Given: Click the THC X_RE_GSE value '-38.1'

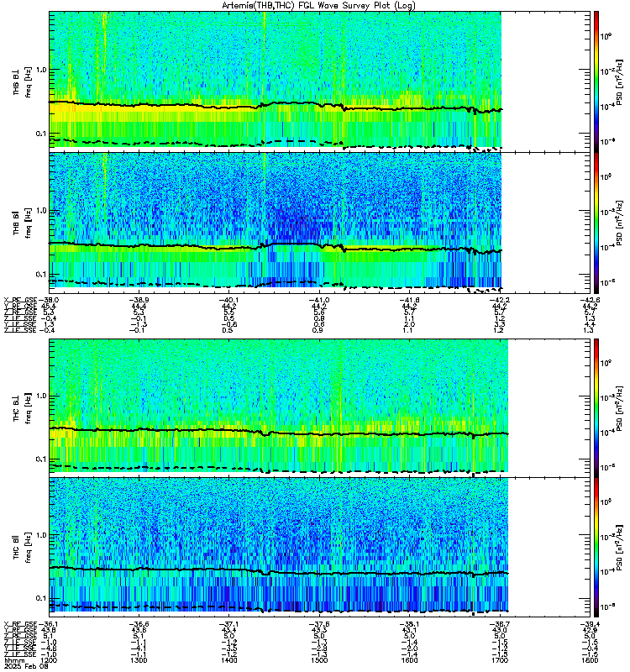Looking at the screenshot, I should [x=410, y=624].
